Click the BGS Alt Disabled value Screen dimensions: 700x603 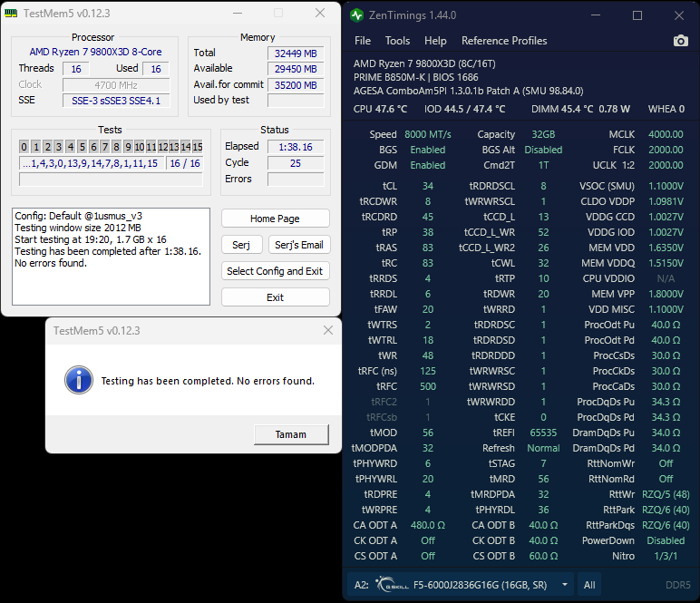[543, 150]
